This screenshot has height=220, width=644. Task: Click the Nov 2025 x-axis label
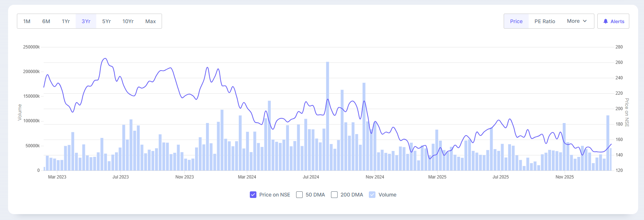(x=565, y=177)
